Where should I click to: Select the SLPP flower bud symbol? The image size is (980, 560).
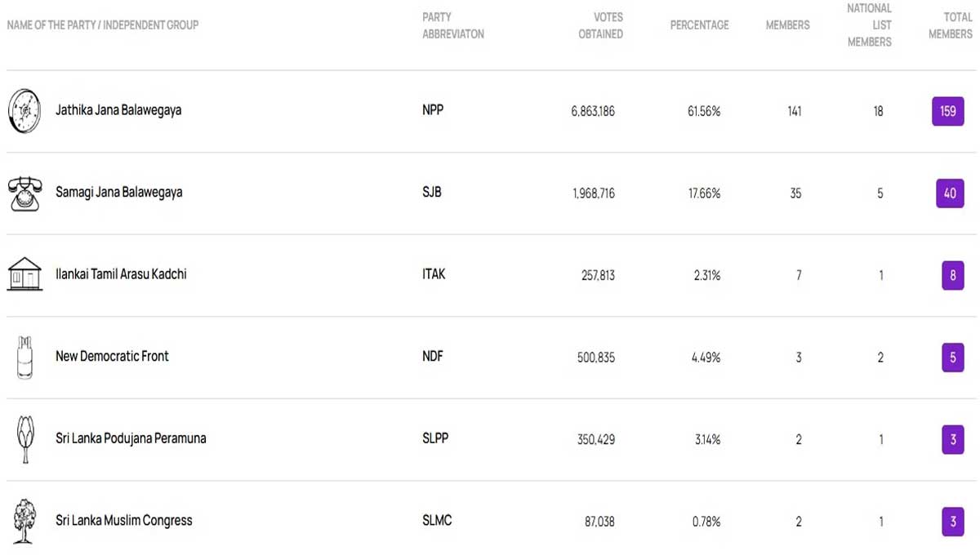[x=24, y=439]
